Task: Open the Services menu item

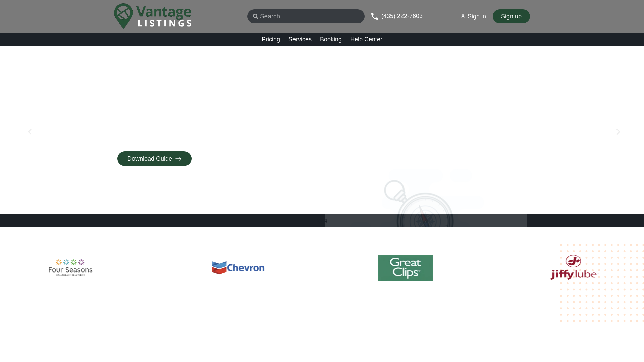Action: 300,39
